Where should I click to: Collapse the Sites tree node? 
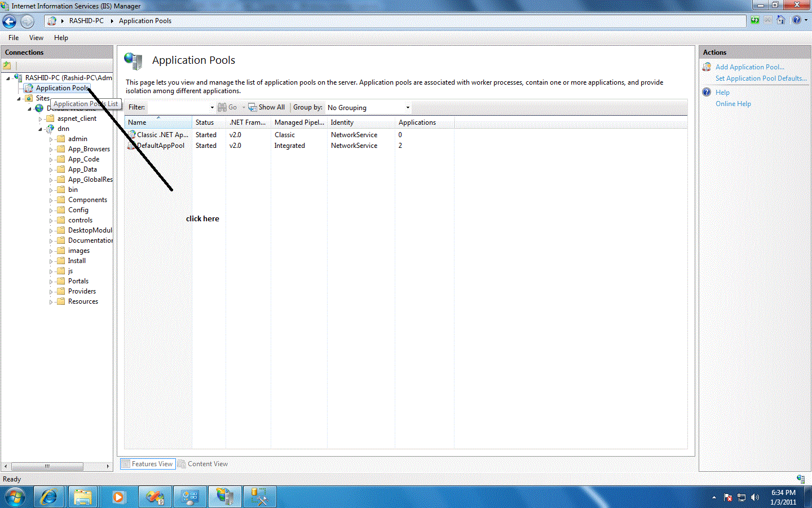point(19,99)
